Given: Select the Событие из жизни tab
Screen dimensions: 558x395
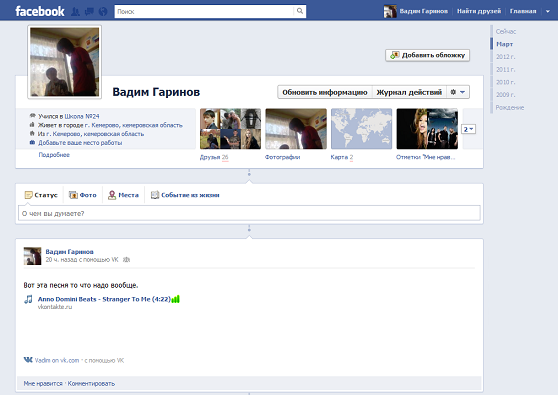Looking at the screenshot, I should point(185,195).
